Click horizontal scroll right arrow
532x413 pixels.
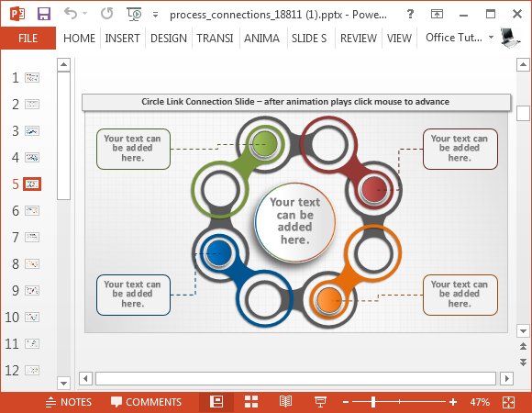(507, 378)
